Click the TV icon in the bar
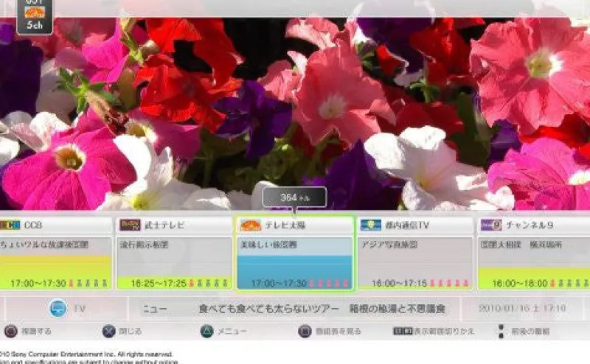Screen dimensions: 590x364 click(58, 309)
